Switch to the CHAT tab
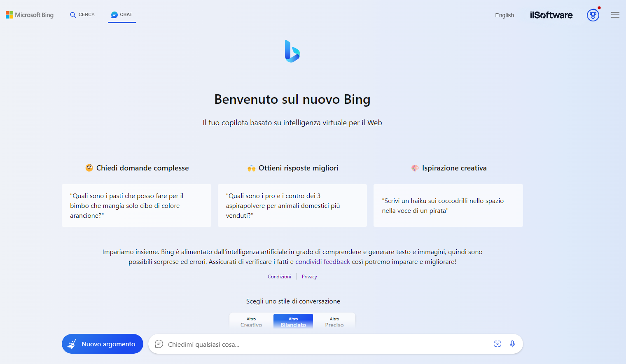626x364 pixels. [122, 15]
